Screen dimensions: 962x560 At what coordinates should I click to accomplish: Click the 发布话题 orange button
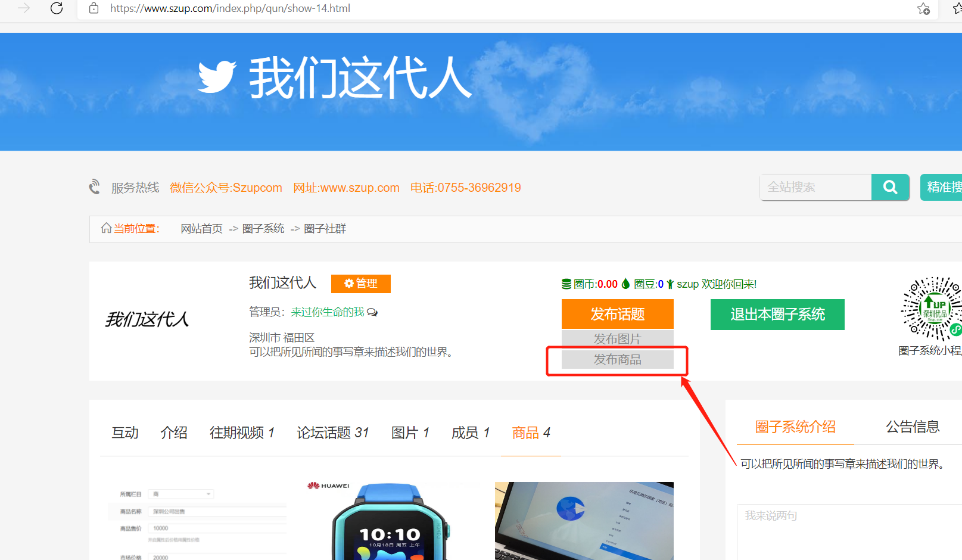pos(617,314)
